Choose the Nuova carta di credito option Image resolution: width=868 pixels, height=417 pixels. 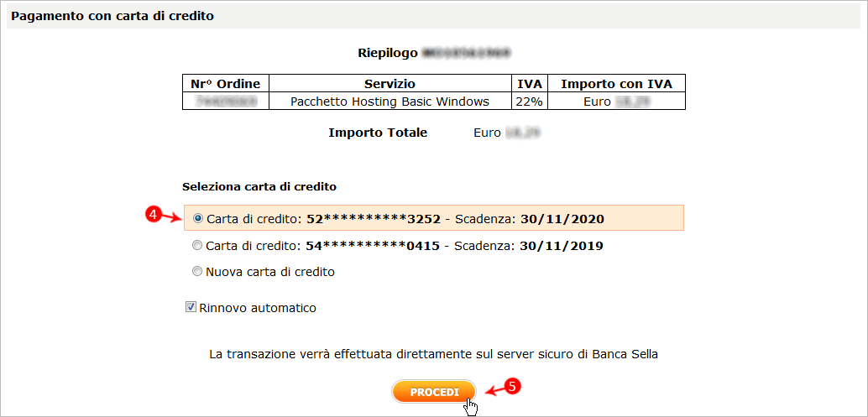pos(197,271)
